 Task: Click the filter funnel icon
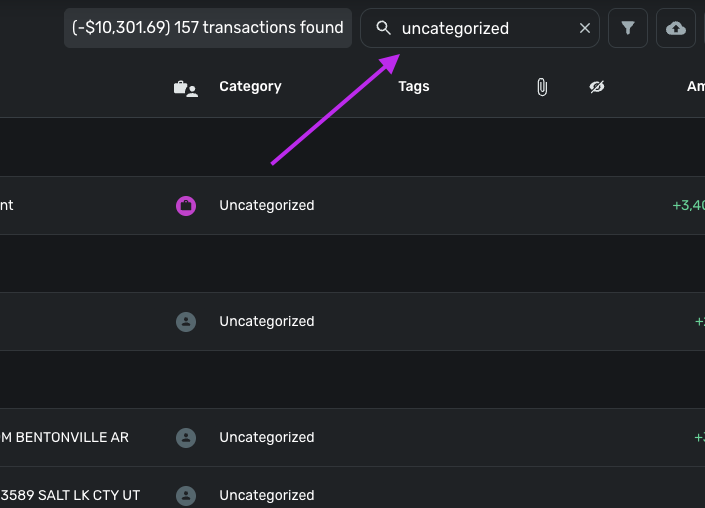pyautogui.click(x=628, y=28)
